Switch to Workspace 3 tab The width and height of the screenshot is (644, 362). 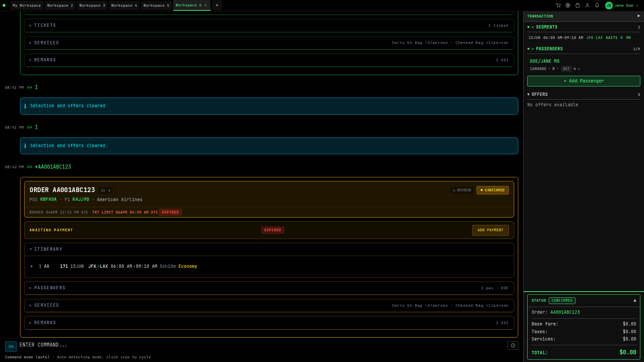tap(92, 5)
